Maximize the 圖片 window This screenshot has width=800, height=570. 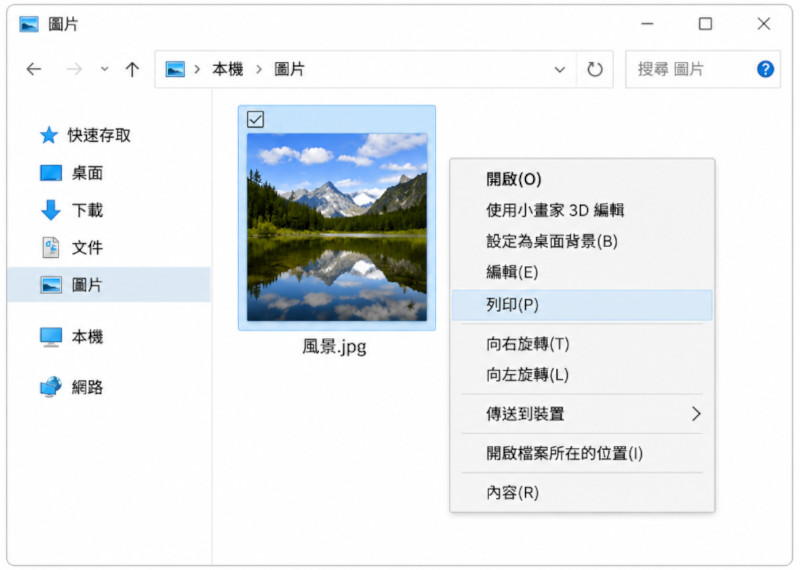coord(706,24)
